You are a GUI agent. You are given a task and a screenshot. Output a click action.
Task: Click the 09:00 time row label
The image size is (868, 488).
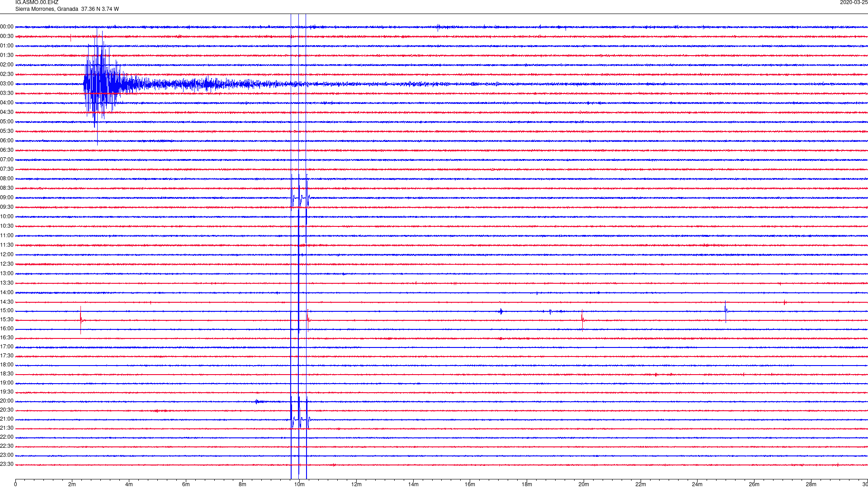pyautogui.click(x=7, y=198)
